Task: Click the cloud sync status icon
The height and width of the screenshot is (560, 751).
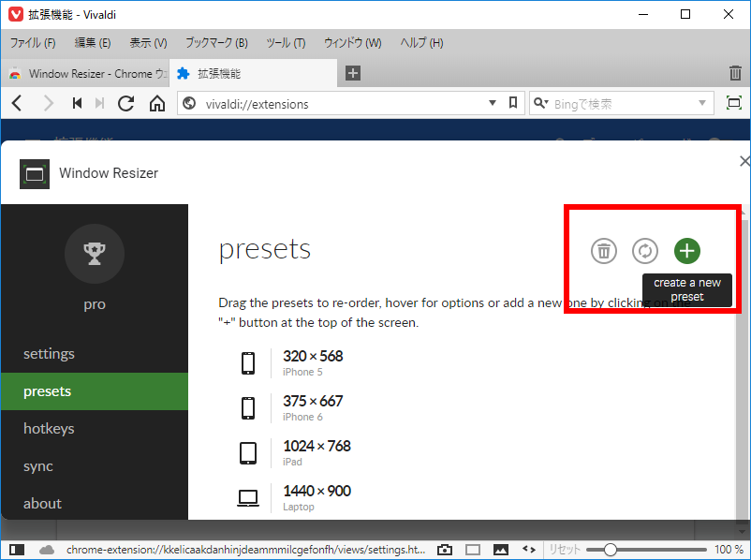Action: coord(47,550)
